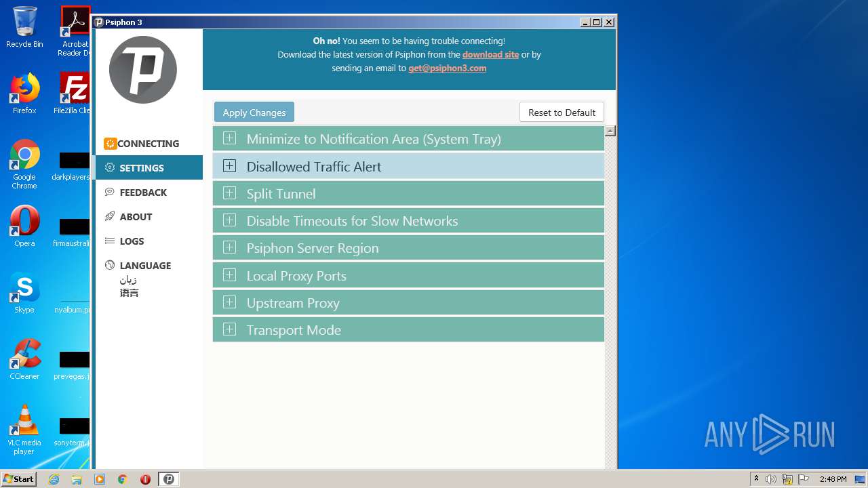Follow the download site link
This screenshot has height=488, width=868.
coord(490,54)
